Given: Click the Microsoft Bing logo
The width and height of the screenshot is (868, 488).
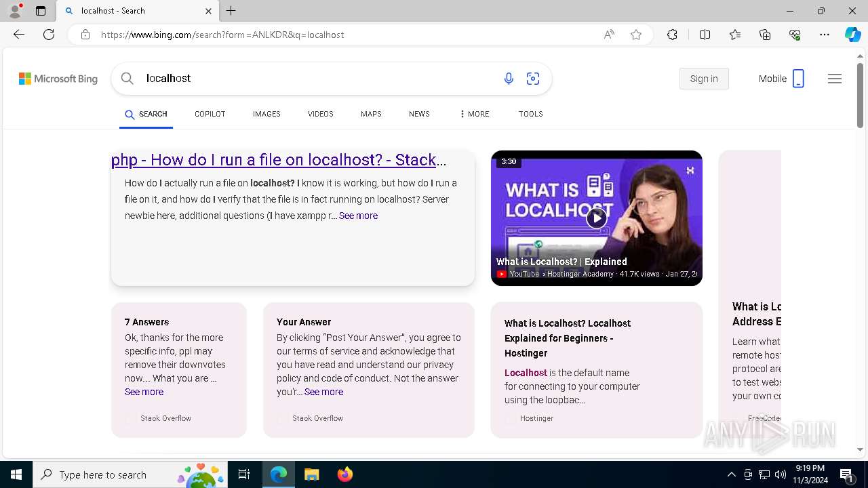Looking at the screenshot, I should (58, 79).
